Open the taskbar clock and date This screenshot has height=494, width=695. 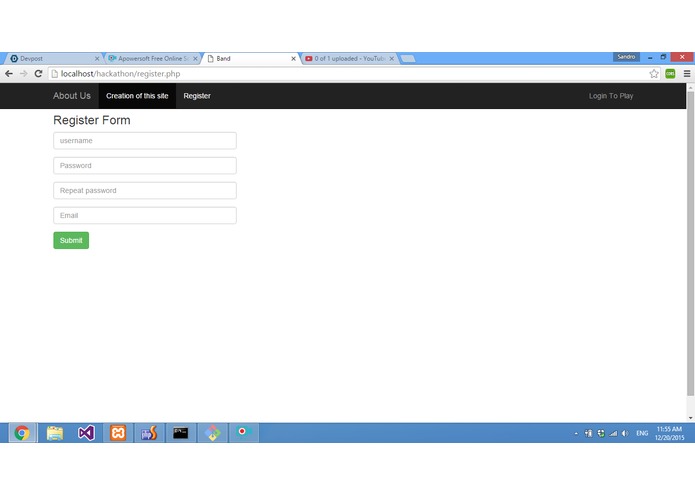(669, 433)
